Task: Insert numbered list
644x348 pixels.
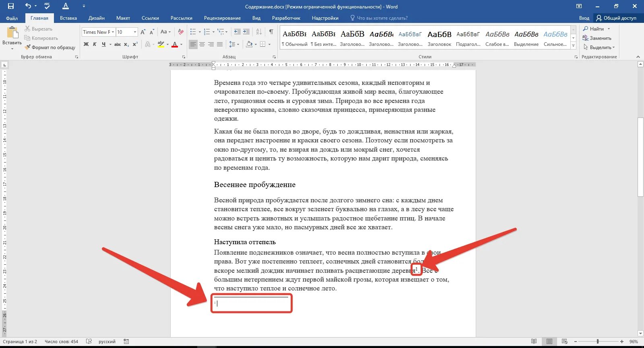Action: (x=207, y=32)
